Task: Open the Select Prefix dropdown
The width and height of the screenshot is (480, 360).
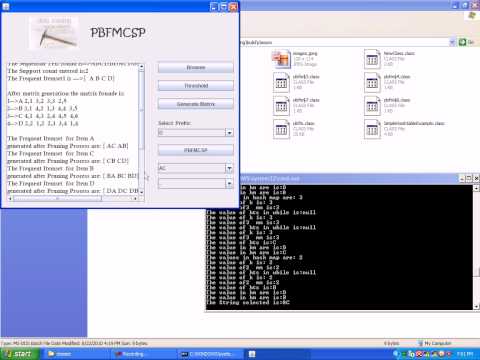Action: tap(229, 133)
